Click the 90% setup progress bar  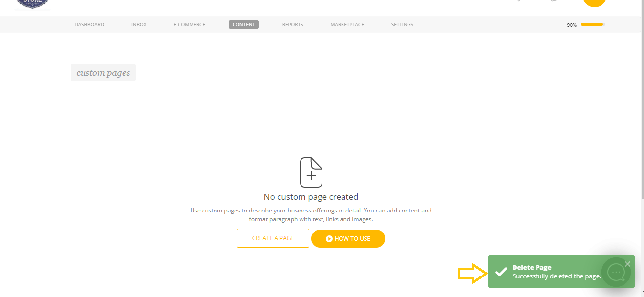[592, 24]
